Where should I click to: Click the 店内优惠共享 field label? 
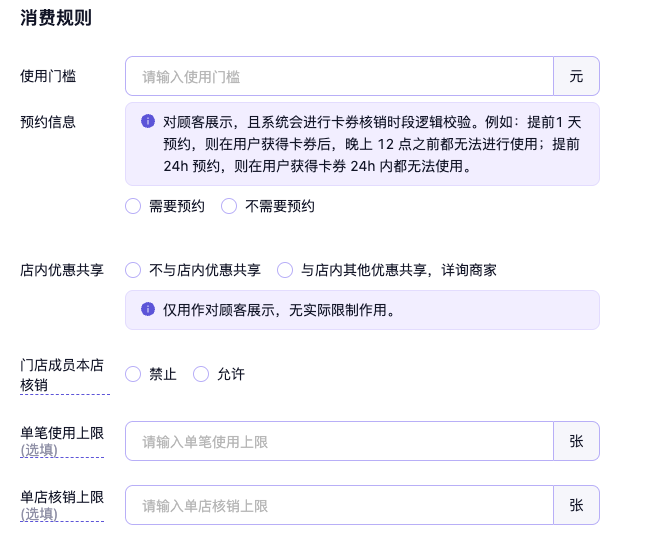click(x=62, y=270)
